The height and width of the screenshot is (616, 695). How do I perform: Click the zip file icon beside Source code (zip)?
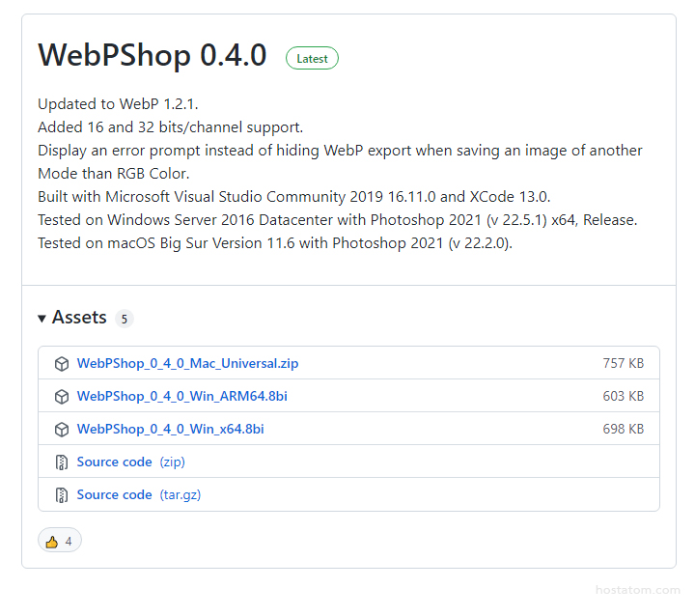[x=62, y=462]
